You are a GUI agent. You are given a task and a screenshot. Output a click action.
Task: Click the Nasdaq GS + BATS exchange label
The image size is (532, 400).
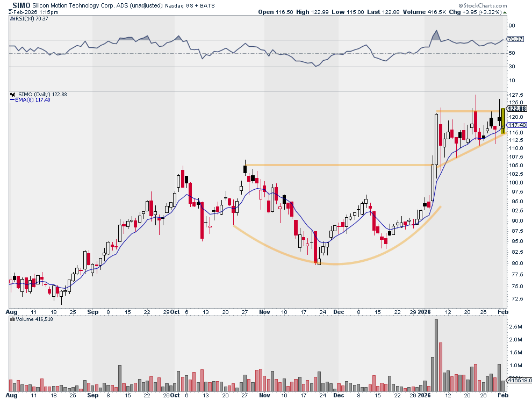coord(190,6)
